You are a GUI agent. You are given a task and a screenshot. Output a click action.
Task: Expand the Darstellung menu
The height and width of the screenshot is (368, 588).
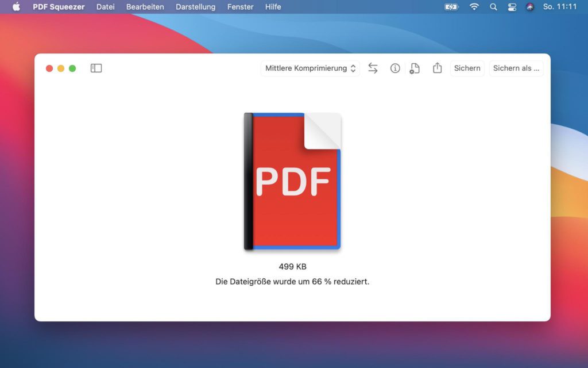point(195,7)
